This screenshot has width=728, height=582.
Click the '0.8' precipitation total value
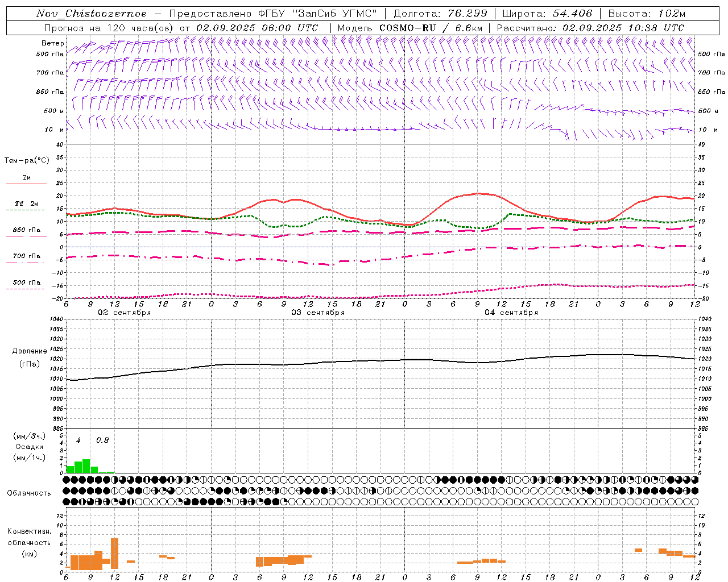pos(102,440)
